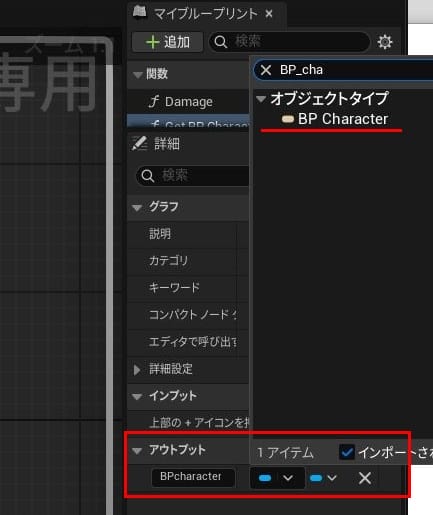Screen dimensions: 433x515
Task: Click the My Blueprint book icon
Action: pyautogui.click(x=139, y=13)
